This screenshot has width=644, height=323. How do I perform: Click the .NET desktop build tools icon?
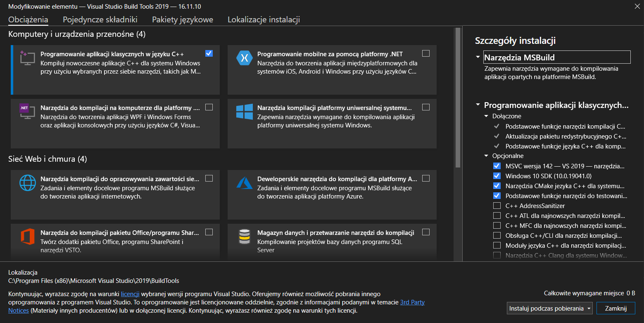(x=28, y=112)
